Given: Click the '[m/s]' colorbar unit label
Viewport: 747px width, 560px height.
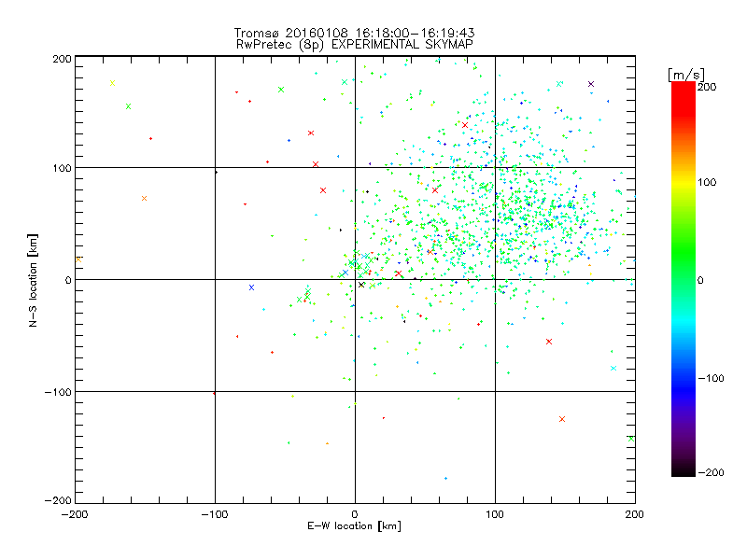Looking at the screenshot, I should point(686,75).
